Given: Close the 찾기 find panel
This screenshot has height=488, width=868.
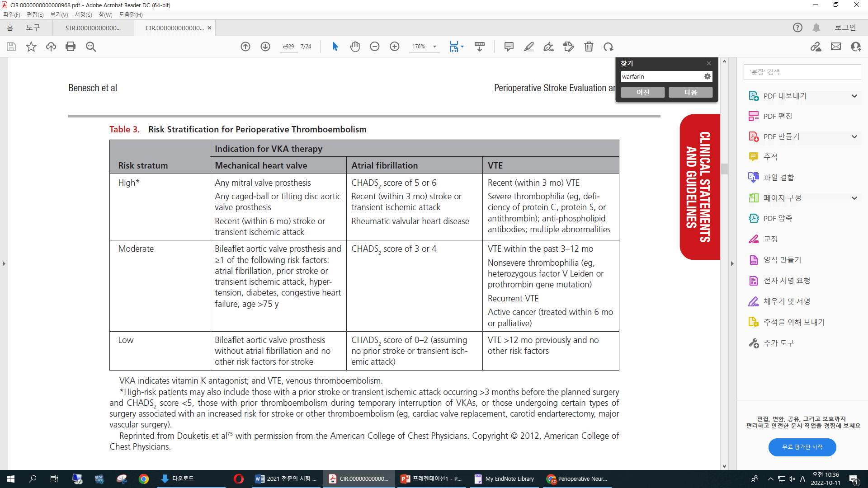Looking at the screenshot, I should [x=709, y=63].
